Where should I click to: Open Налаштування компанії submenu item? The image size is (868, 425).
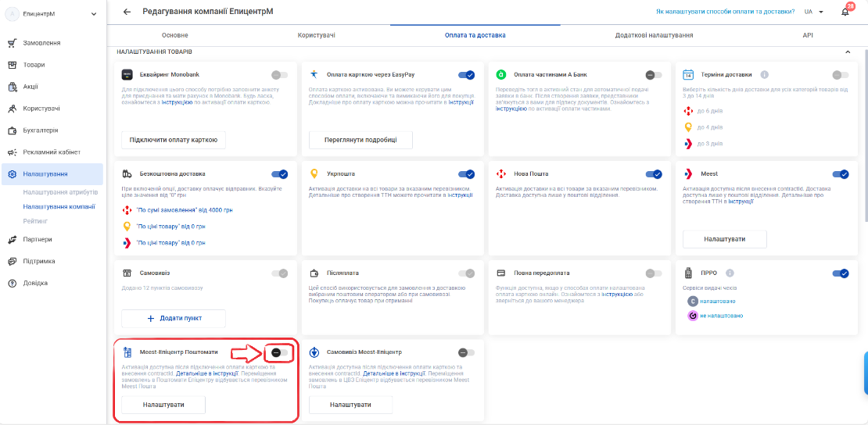pos(59,207)
